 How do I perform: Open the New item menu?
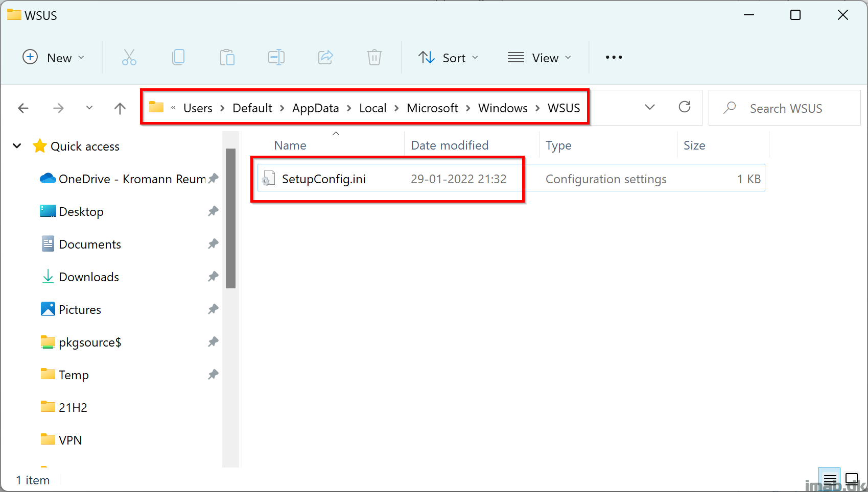point(53,58)
